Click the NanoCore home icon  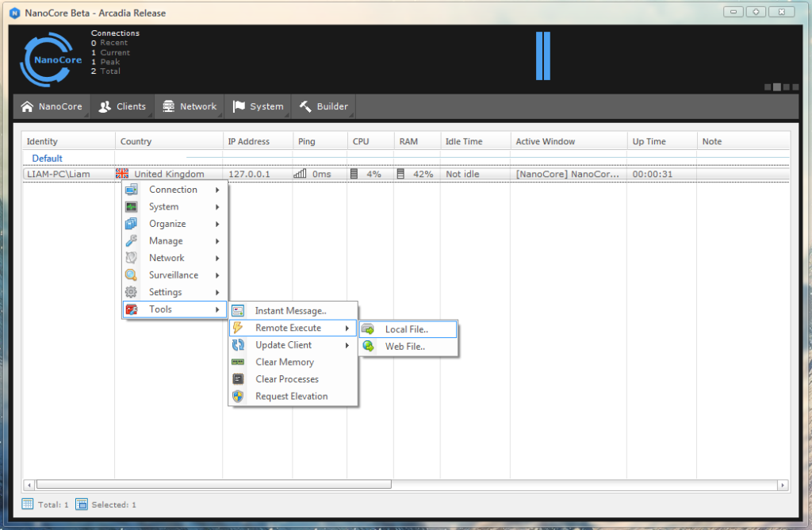point(27,106)
